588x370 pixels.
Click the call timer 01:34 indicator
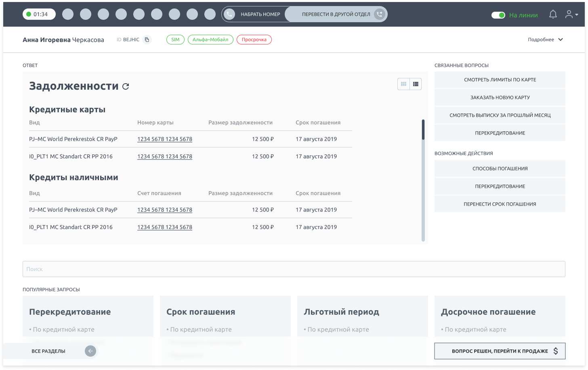tap(39, 14)
